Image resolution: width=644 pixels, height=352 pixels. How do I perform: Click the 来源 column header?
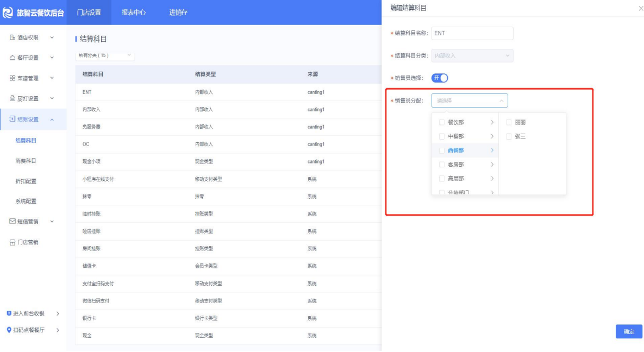312,74
